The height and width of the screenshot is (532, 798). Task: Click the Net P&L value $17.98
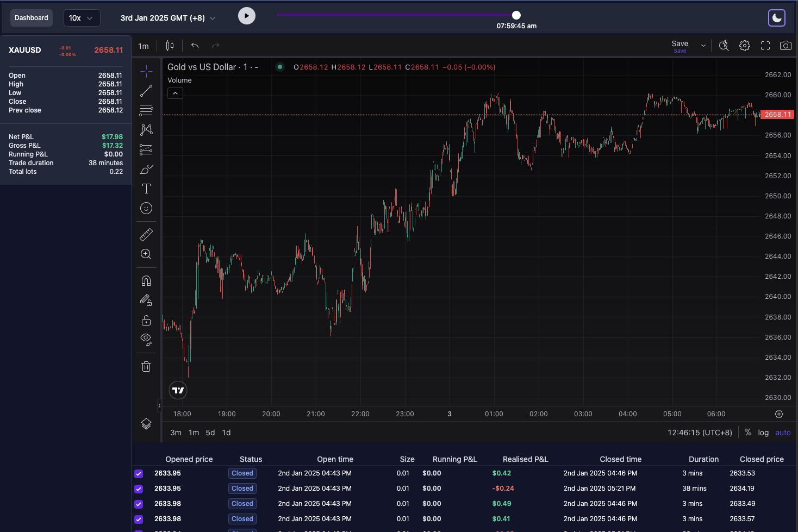113,137
